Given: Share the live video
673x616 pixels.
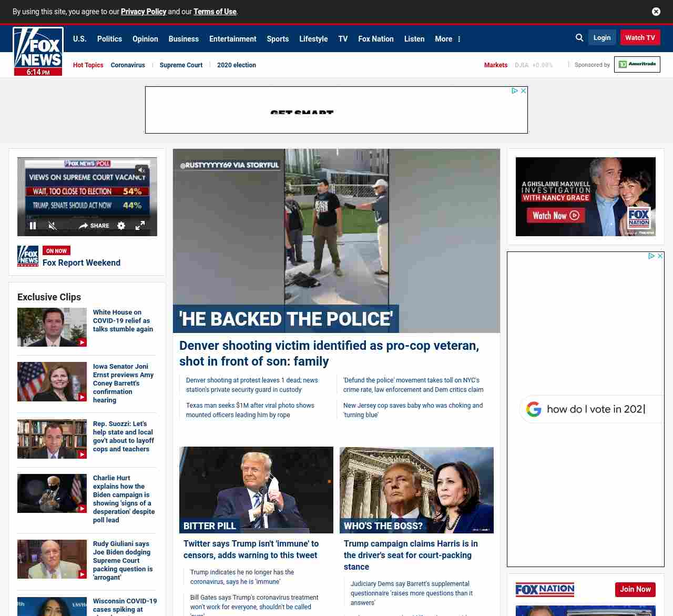Looking at the screenshot, I should (x=94, y=226).
